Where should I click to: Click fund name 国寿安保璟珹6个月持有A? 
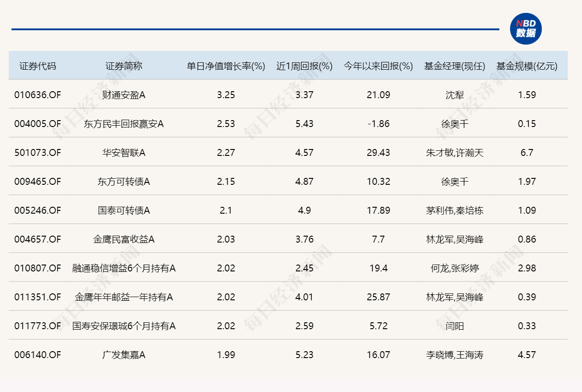click(124, 326)
